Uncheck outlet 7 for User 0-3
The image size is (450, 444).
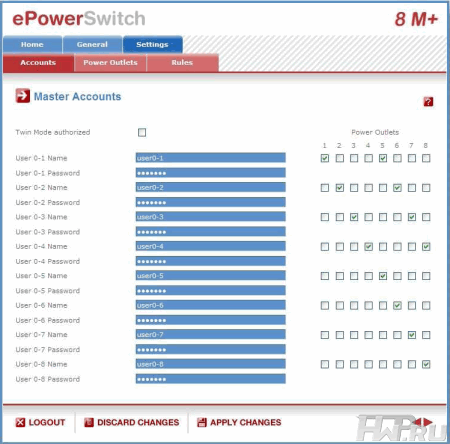(x=412, y=217)
